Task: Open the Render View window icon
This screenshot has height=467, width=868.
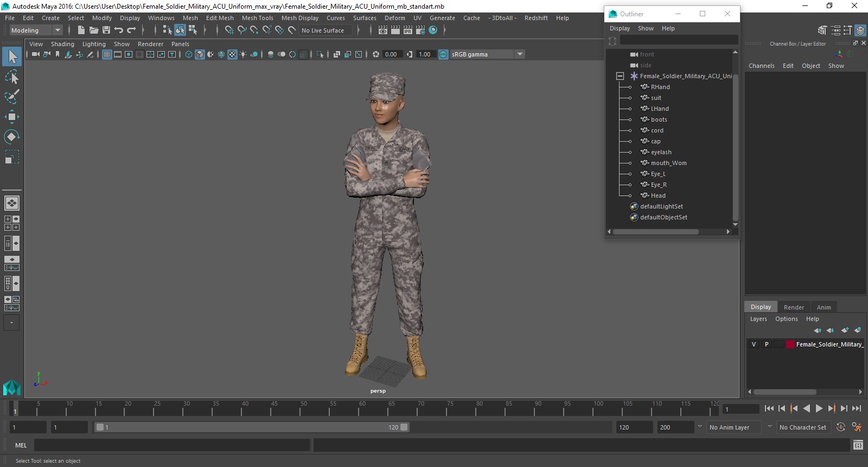Action: [x=383, y=30]
